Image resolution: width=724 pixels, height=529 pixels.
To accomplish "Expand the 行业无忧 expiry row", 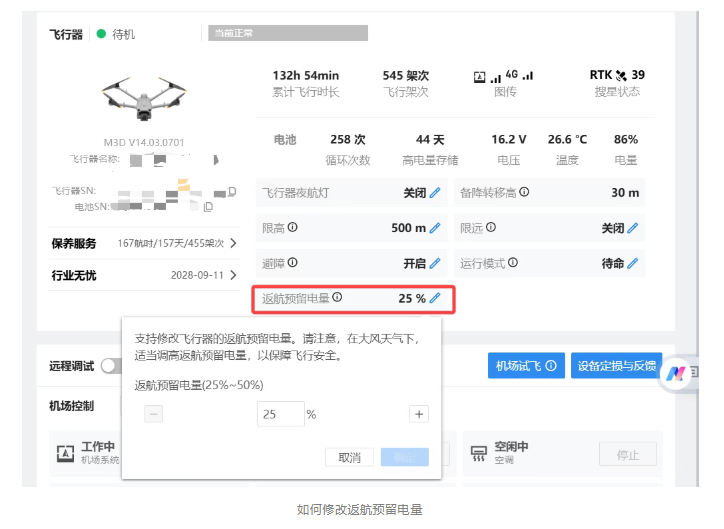I will 233,275.
